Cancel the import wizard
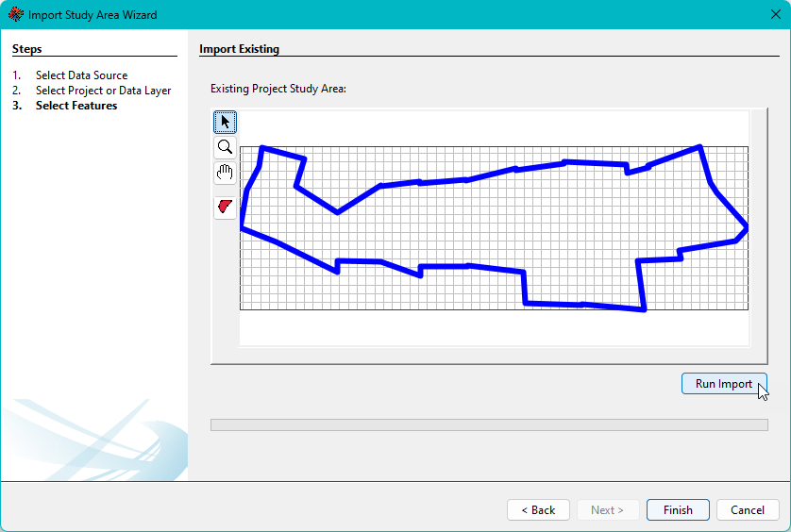791x532 pixels. click(x=748, y=509)
